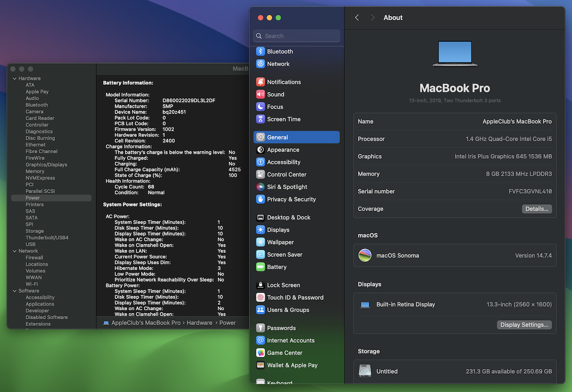572x392 pixels.
Task: Open Screen Time hourglass icon
Action: point(261,119)
